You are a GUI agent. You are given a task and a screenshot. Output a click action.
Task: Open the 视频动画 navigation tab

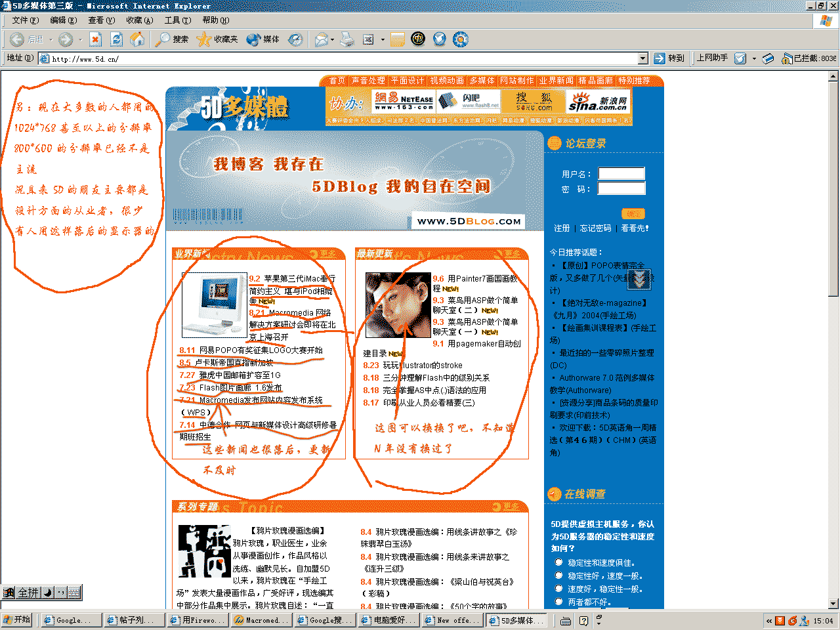[447, 81]
